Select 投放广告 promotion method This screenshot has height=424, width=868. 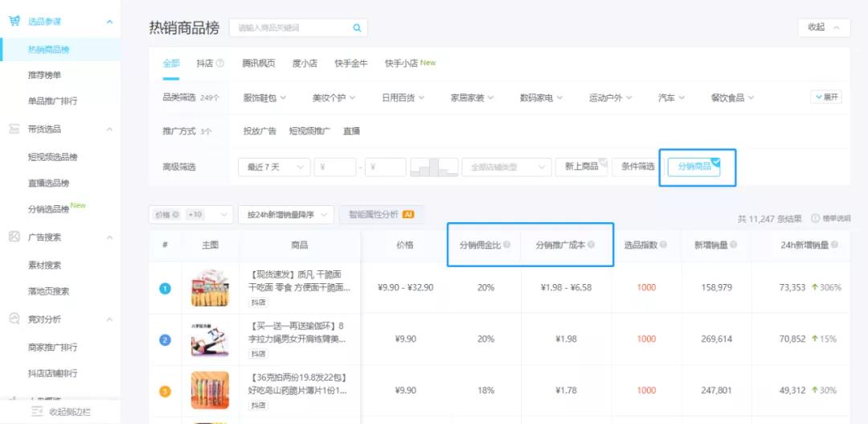[260, 131]
